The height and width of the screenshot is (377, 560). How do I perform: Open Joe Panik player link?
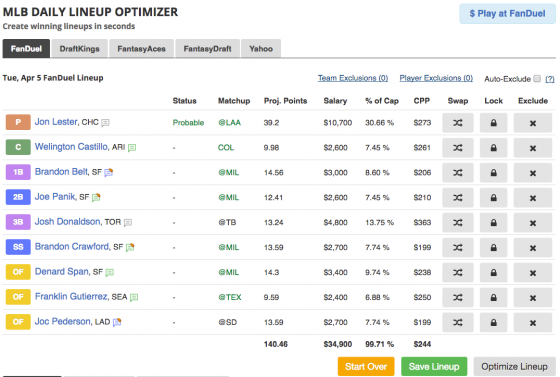[55, 197]
